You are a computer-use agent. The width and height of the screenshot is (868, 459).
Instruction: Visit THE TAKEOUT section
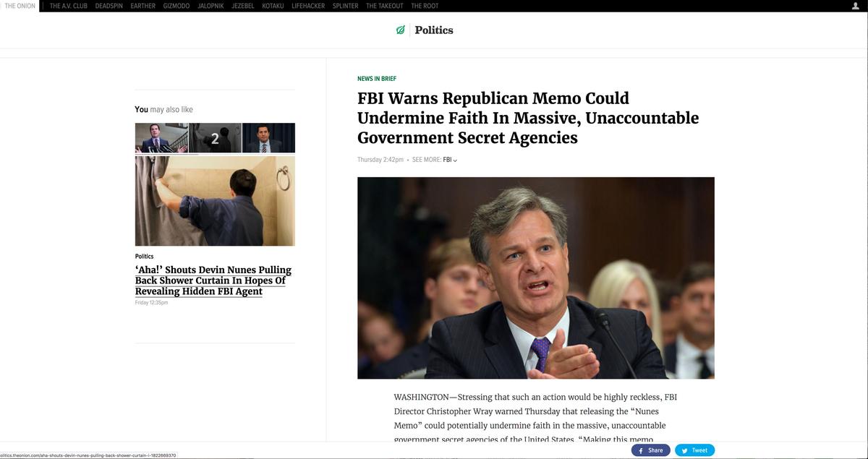click(383, 5)
